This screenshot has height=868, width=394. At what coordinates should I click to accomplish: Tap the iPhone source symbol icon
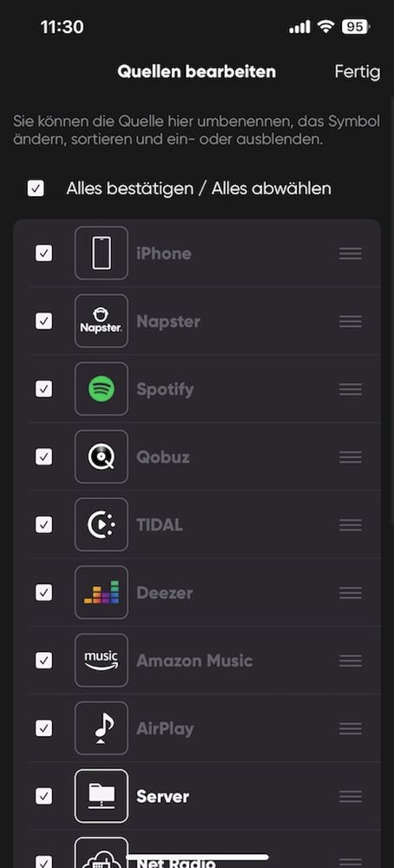coord(102,253)
